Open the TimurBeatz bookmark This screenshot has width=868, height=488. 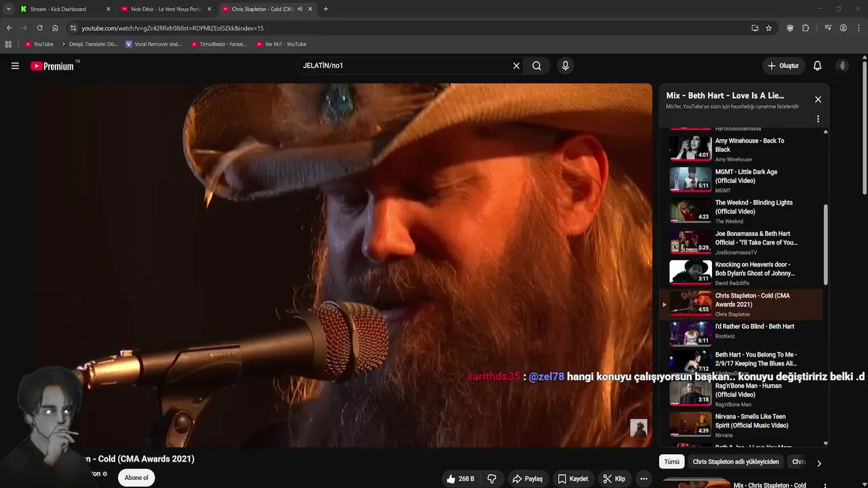(x=218, y=44)
